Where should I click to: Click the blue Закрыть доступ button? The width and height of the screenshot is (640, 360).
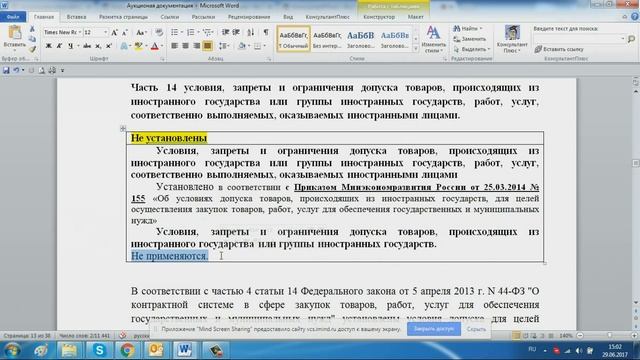click(x=433, y=329)
